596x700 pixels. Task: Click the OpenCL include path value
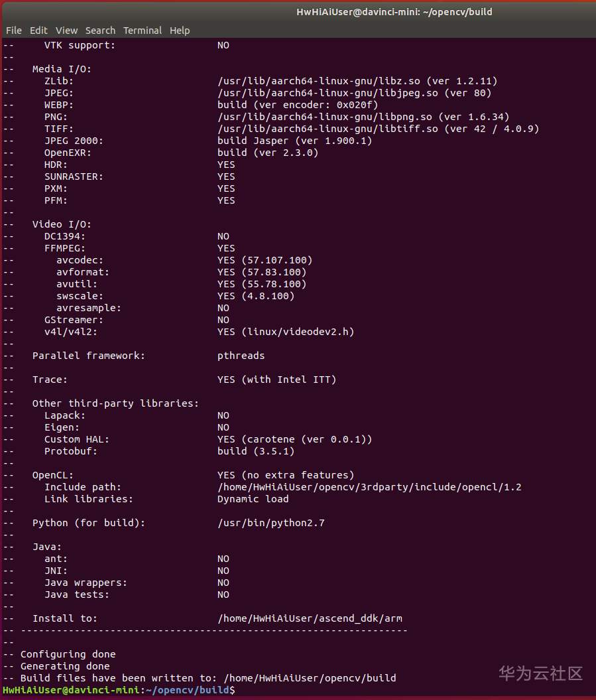tap(369, 487)
